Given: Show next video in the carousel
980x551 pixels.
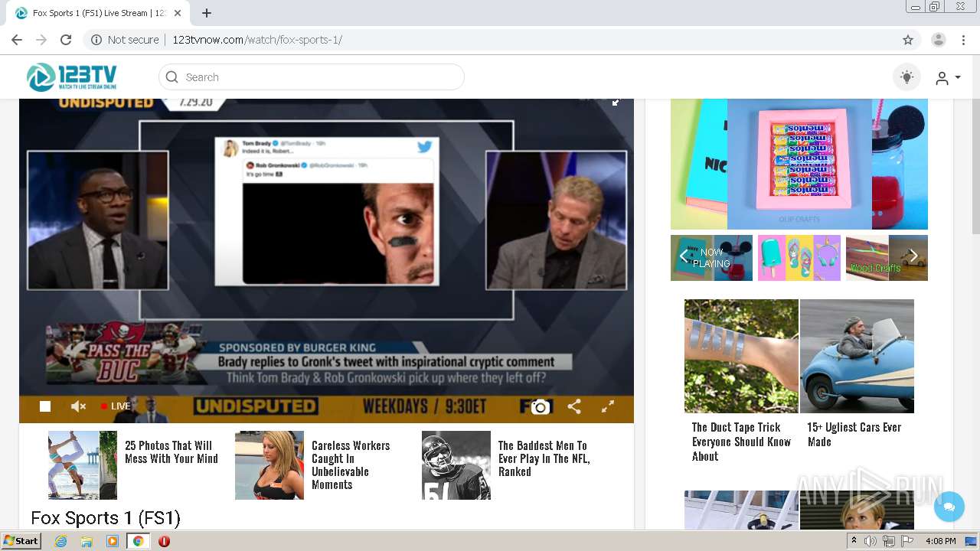Looking at the screenshot, I should pos(913,257).
